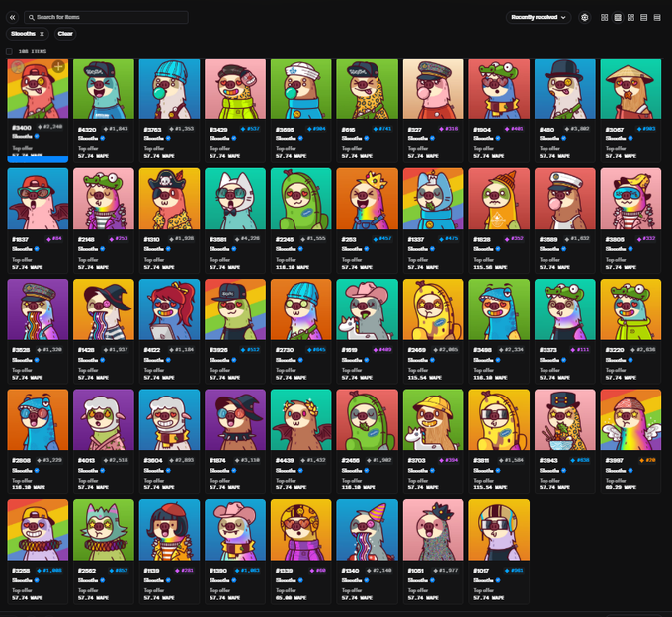Switch to the mosaic grid view icon
This screenshot has width=672, height=617.
click(630, 17)
